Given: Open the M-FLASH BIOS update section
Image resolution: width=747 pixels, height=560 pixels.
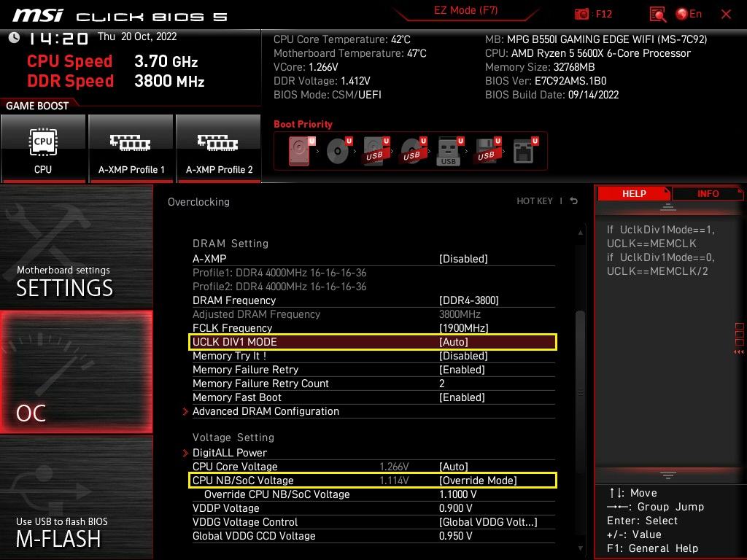Looking at the screenshot, I should (76, 497).
